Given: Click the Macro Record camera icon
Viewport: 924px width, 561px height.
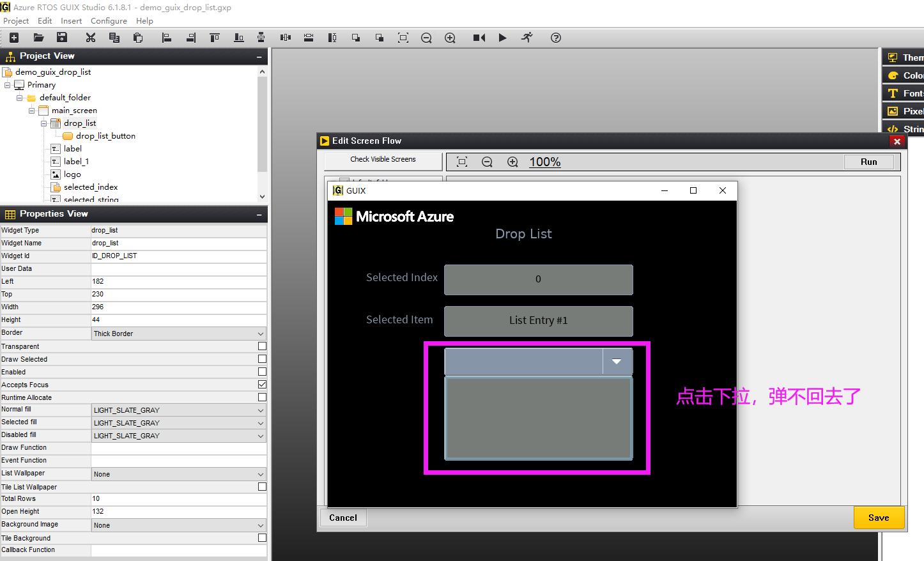Looking at the screenshot, I should 479,38.
